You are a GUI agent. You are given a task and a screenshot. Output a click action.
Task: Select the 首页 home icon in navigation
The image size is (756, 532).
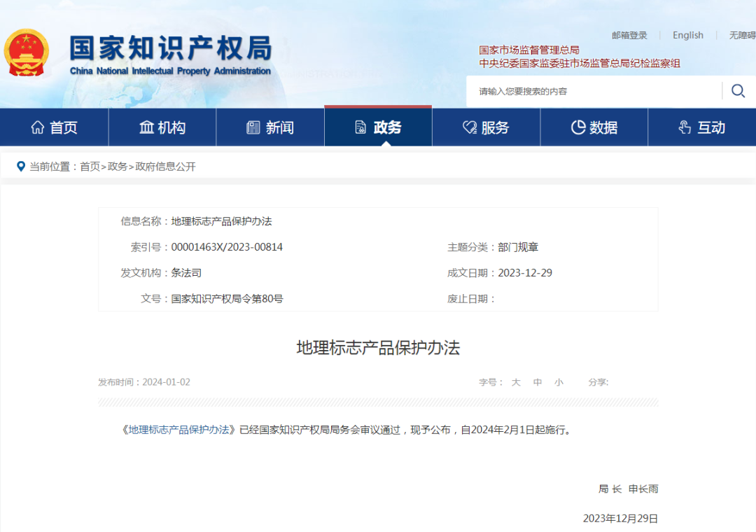tap(38, 127)
